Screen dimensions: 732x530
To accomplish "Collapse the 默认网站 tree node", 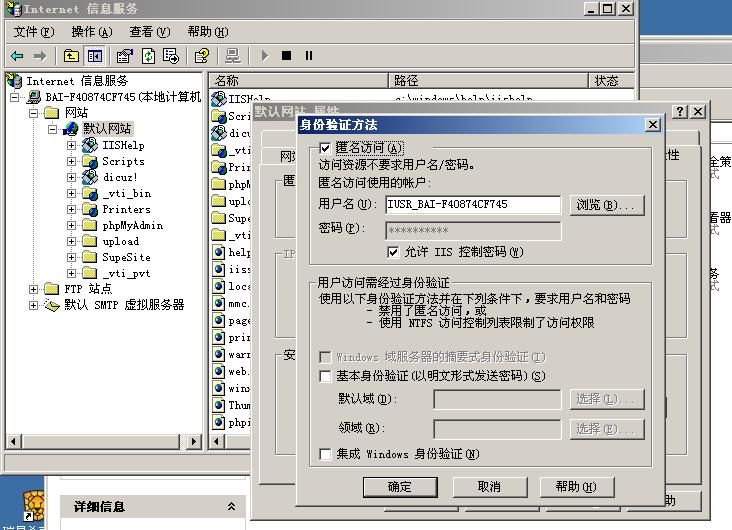I will (x=53, y=129).
